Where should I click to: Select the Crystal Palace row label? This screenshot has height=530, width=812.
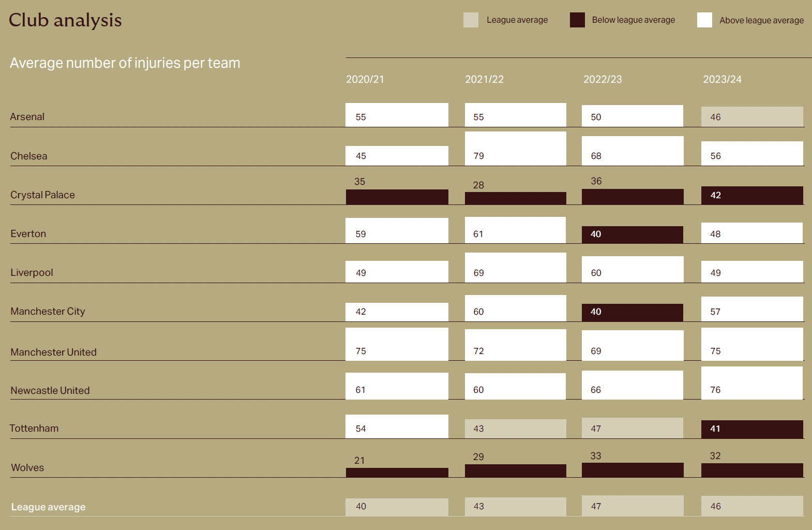click(42, 195)
